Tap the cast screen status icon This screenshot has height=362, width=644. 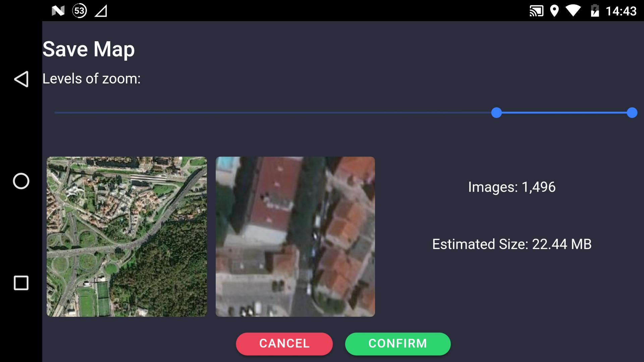click(x=536, y=11)
